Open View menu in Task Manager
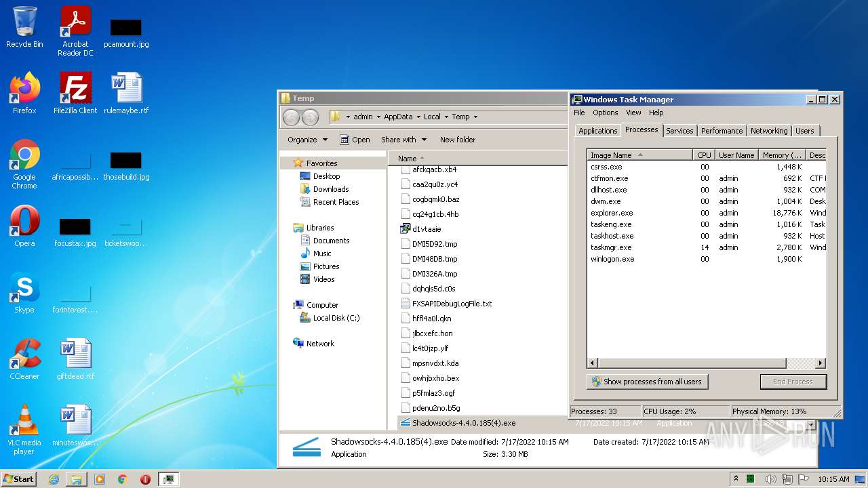 point(633,113)
